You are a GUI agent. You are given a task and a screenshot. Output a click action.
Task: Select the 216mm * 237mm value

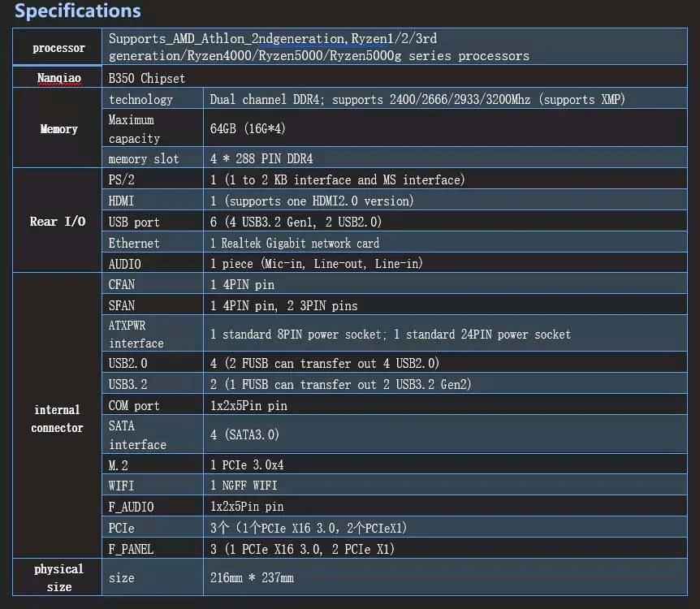(252, 577)
